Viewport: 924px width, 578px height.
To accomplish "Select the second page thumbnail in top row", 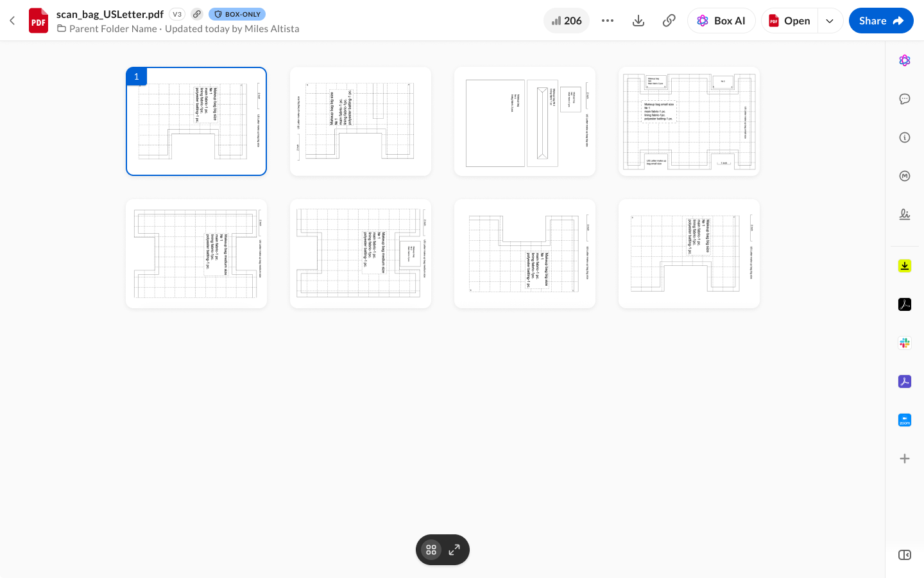I will [361, 121].
